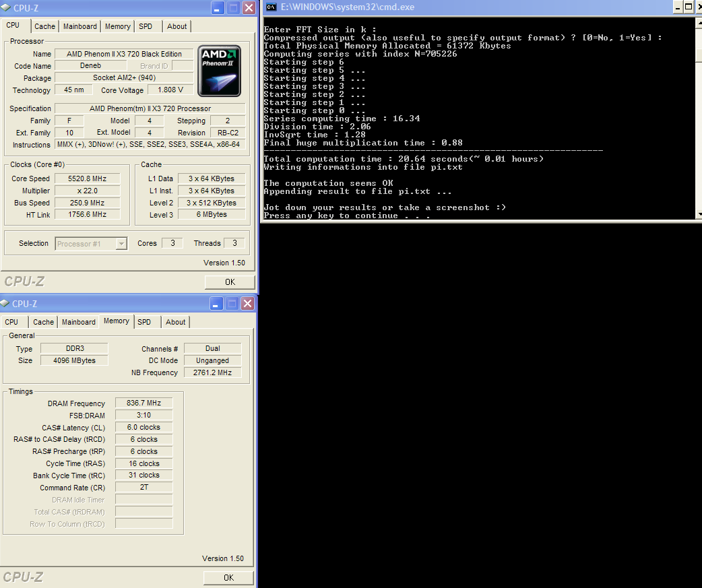This screenshot has width=702, height=588.
Task: Click the Cycle Time (tRAS) value 16 clocks
Action: pyautogui.click(x=143, y=463)
